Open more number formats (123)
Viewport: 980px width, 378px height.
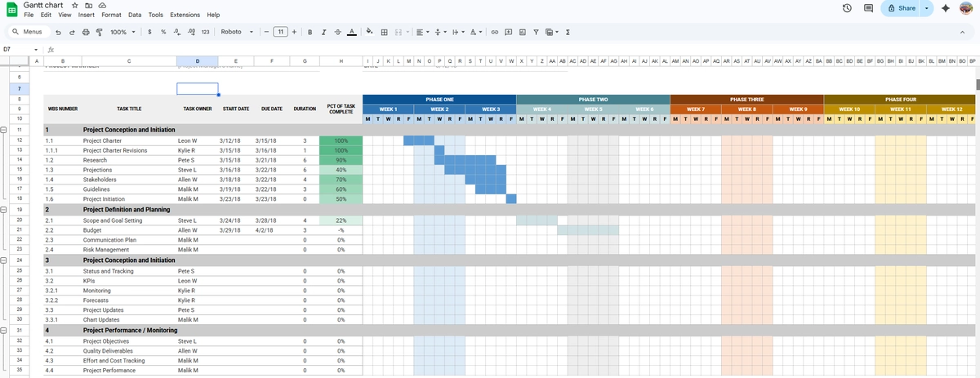206,32
